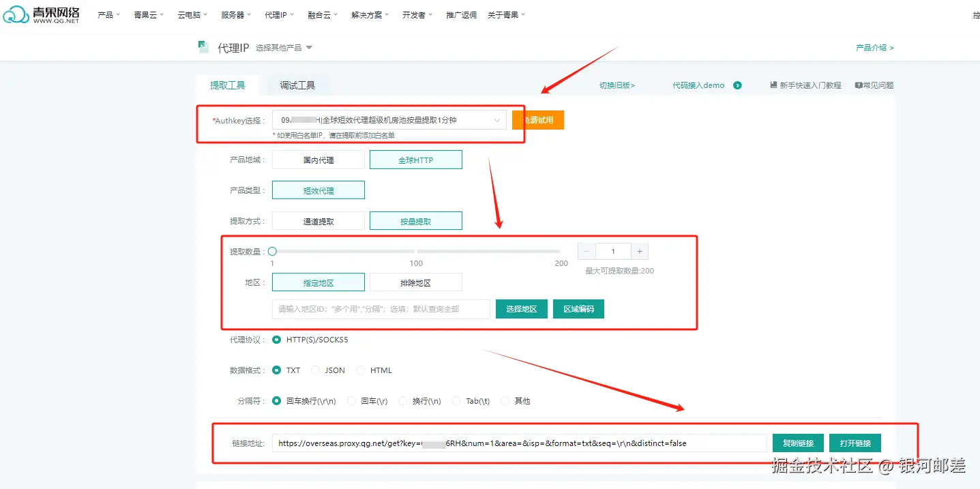The width and height of the screenshot is (980, 489).
Task: Open the 云电脑 navigation menu
Action: click(192, 15)
